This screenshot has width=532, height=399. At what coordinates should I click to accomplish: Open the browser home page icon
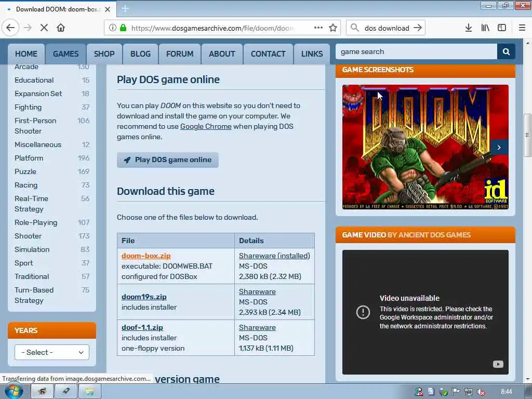(x=61, y=28)
